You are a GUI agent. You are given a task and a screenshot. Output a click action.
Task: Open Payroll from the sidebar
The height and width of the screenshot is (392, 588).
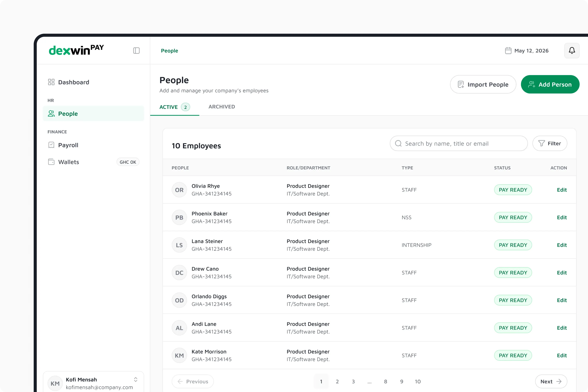click(x=93, y=145)
